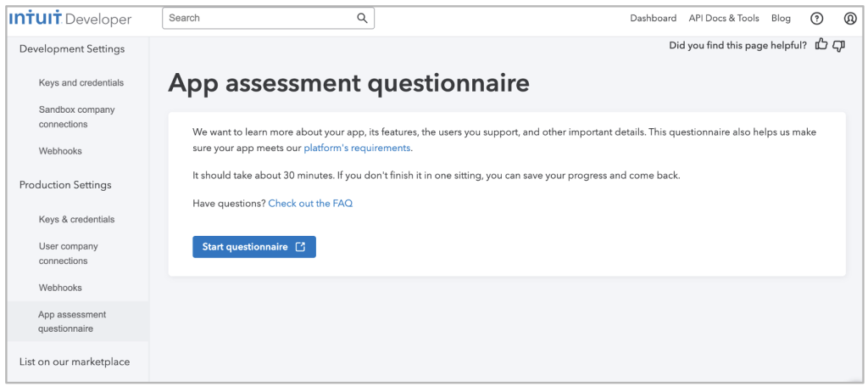The width and height of the screenshot is (868, 387).
Task: Select Webhooks under Development Settings
Action: pyautogui.click(x=60, y=151)
